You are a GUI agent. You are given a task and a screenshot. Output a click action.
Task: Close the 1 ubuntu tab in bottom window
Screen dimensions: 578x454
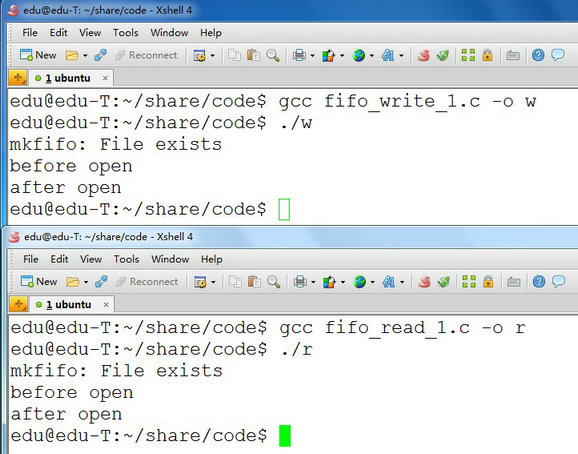click(106, 305)
